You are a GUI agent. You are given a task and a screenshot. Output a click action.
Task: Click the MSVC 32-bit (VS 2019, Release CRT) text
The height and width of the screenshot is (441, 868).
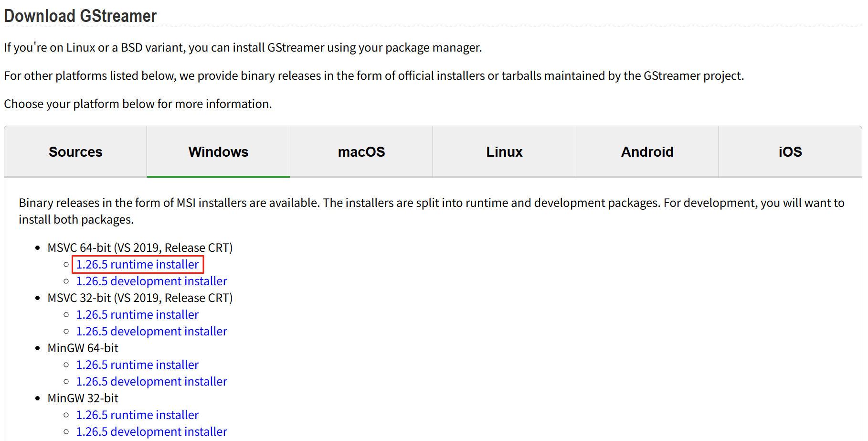(x=140, y=298)
